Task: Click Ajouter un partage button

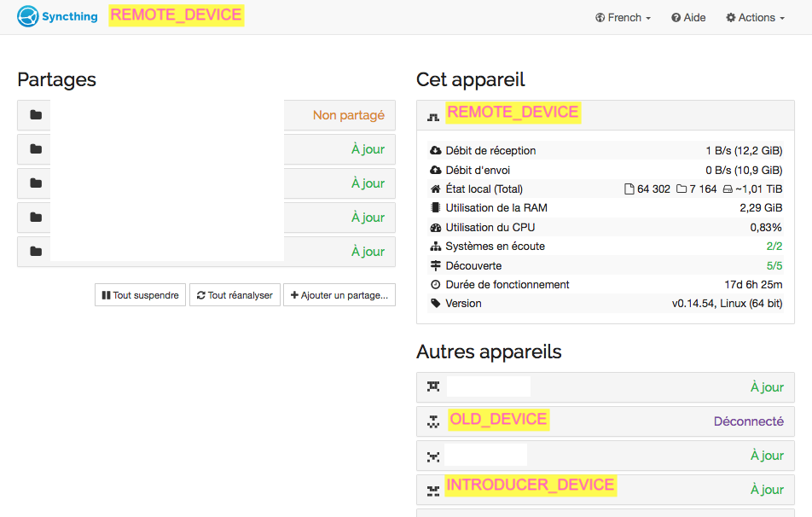Action: coord(339,295)
